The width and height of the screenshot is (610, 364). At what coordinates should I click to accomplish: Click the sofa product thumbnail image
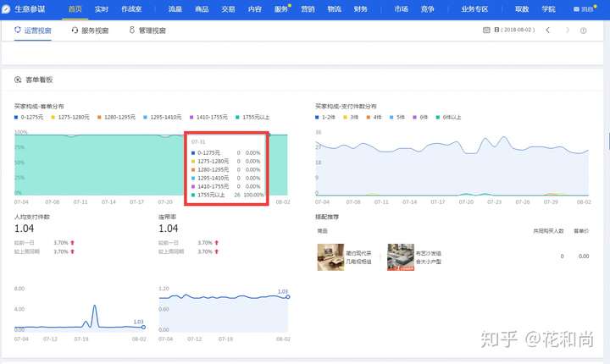pos(401,256)
